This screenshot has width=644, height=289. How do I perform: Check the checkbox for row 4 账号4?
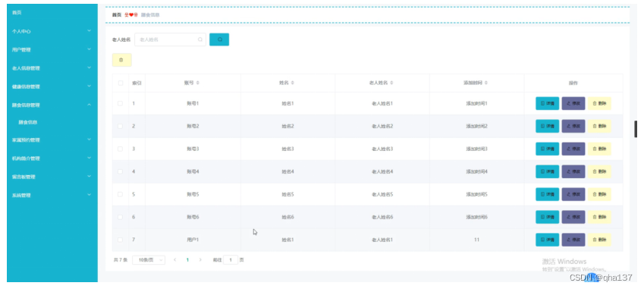[121, 171]
